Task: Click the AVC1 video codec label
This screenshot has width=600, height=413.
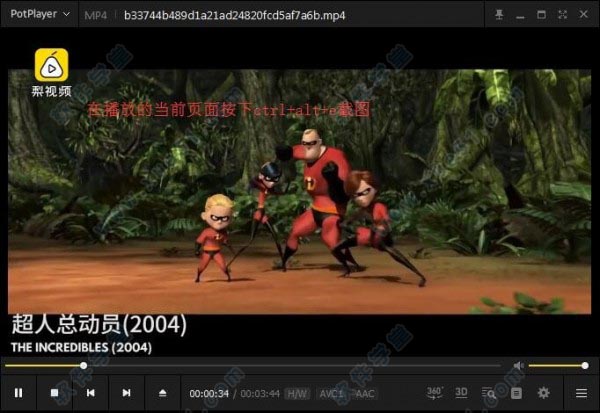Action: pyautogui.click(x=331, y=393)
